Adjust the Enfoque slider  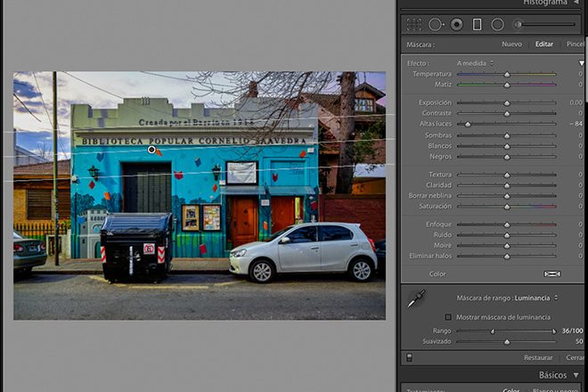click(507, 225)
